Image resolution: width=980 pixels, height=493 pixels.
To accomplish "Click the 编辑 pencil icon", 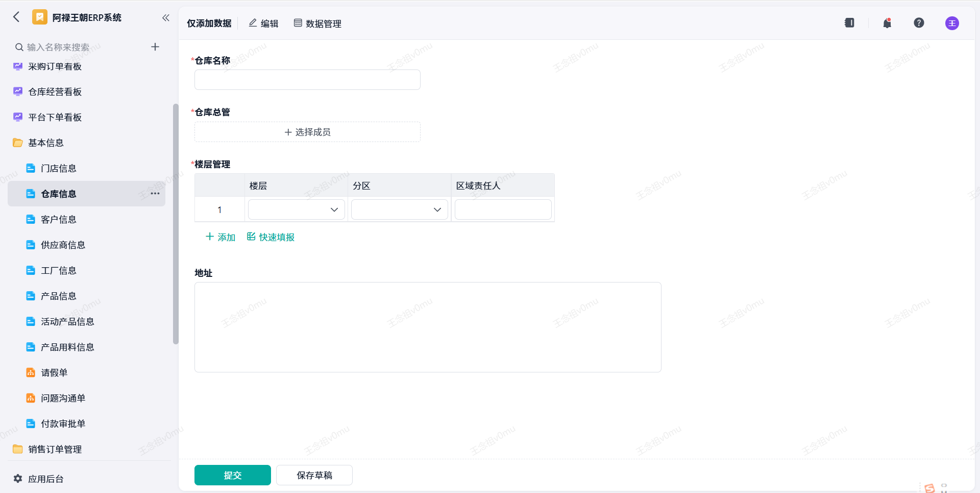I will 253,23.
